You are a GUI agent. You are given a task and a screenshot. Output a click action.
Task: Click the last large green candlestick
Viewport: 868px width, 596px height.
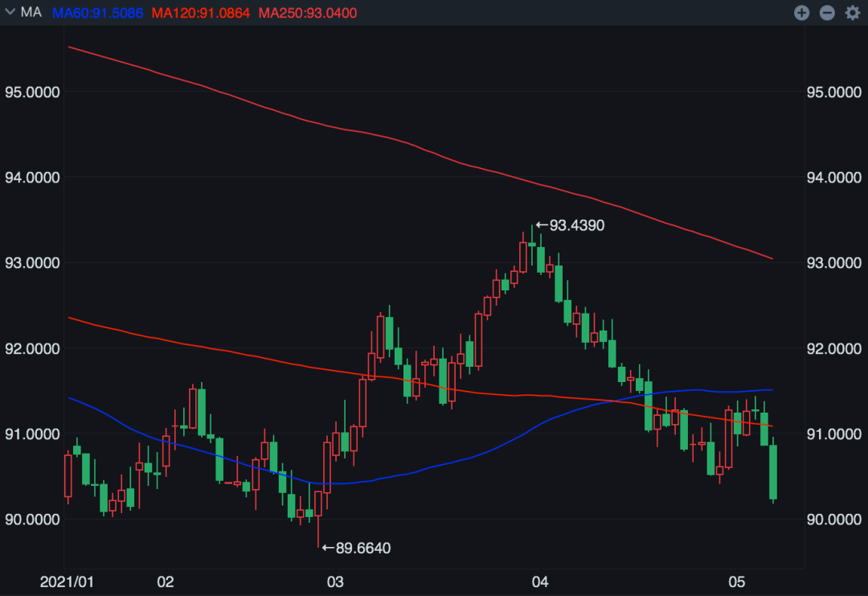(773, 472)
